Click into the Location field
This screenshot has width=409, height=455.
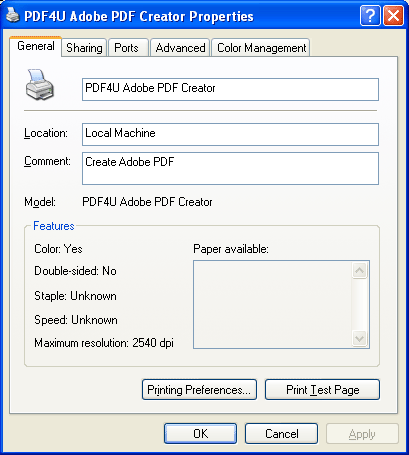coord(230,134)
